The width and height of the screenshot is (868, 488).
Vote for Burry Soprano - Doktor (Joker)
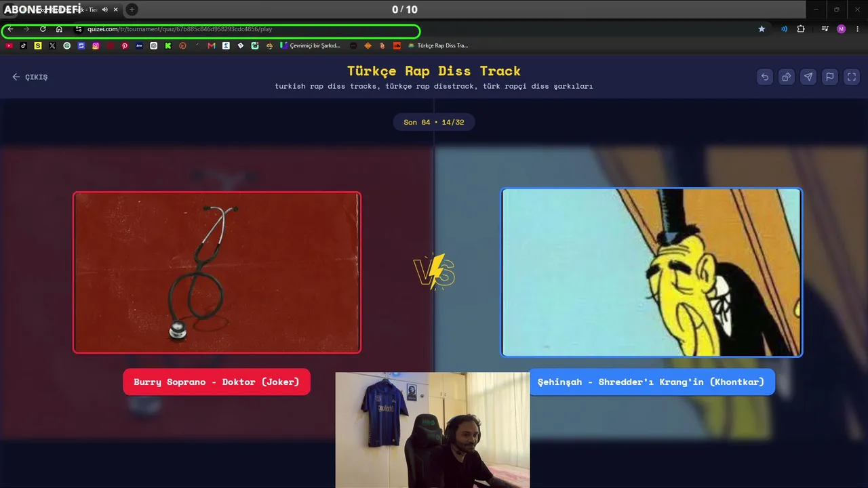pos(216,382)
